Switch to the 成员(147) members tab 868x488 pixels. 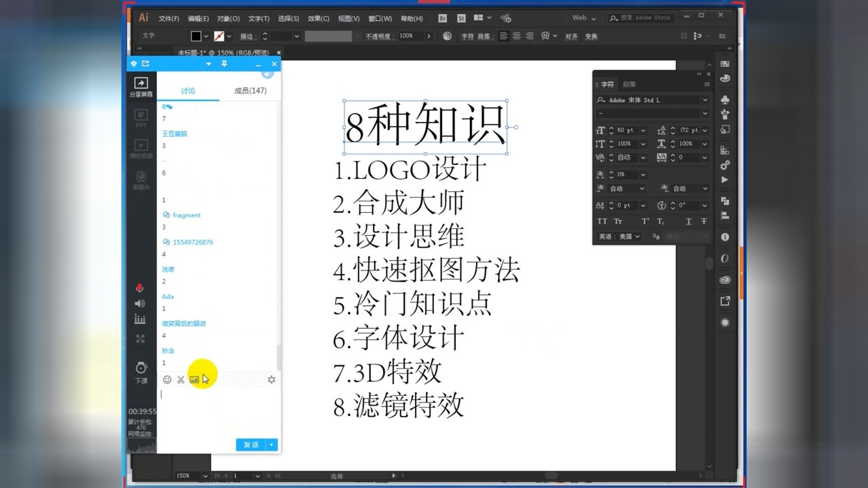tap(250, 91)
